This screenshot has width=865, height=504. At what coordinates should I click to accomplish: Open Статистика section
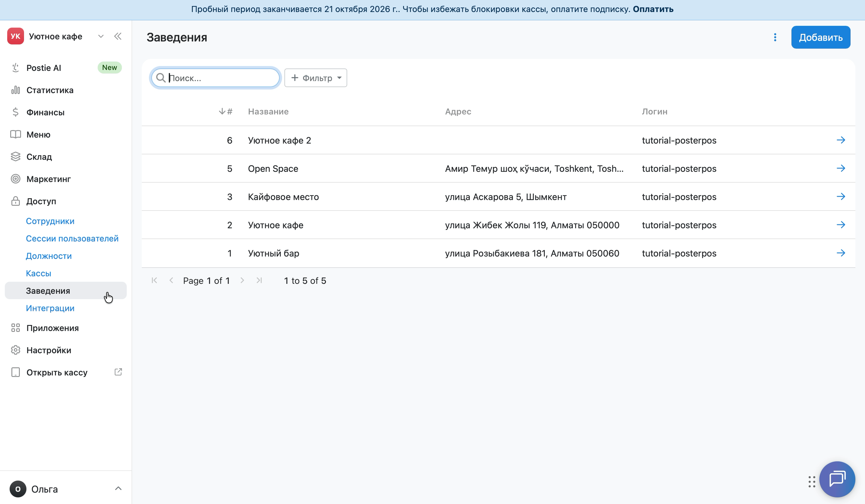point(50,90)
